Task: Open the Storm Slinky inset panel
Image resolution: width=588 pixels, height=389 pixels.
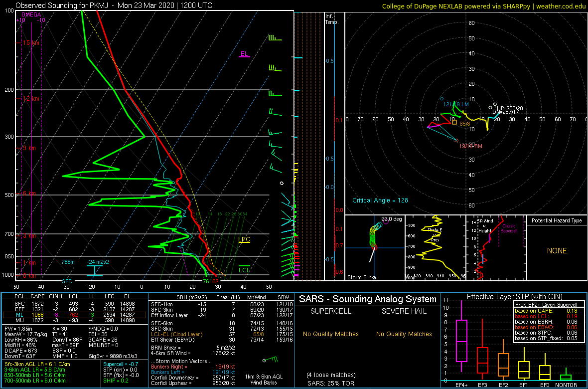Action: tap(375, 248)
